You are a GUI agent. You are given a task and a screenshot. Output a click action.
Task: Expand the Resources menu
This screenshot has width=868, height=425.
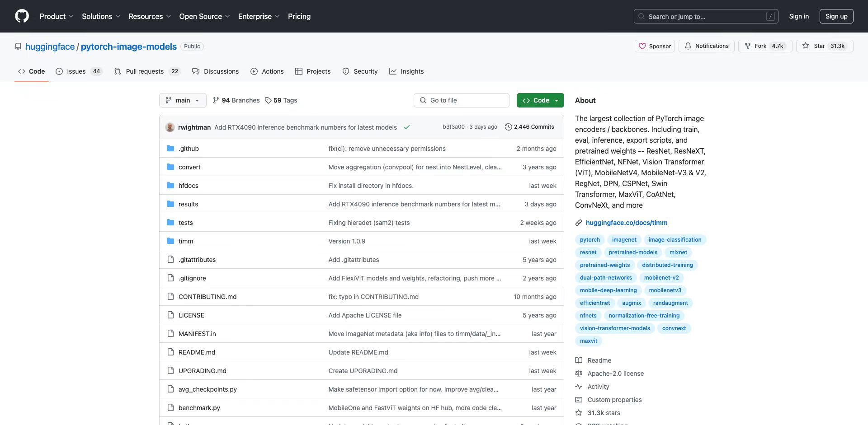click(x=150, y=16)
